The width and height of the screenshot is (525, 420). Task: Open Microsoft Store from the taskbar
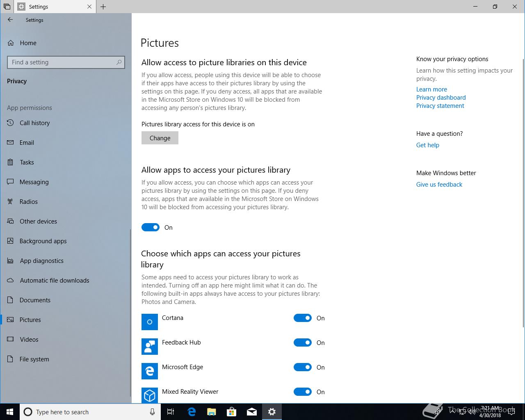pyautogui.click(x=232, y=412)
